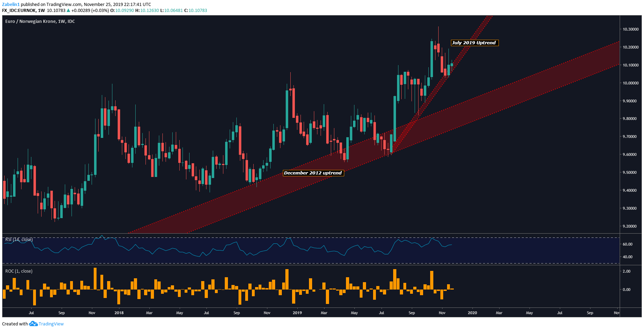Click the ROC 0.00 scale value
Screen dimensions: 644x330
pyautogui.click(x=626, y=290)
